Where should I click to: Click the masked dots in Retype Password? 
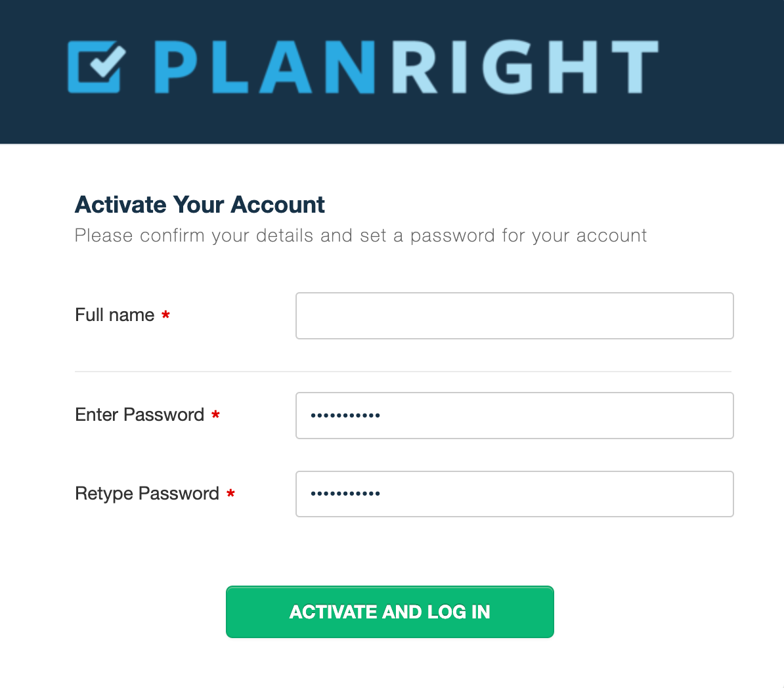pyautogui.click(x=345, y=494)
